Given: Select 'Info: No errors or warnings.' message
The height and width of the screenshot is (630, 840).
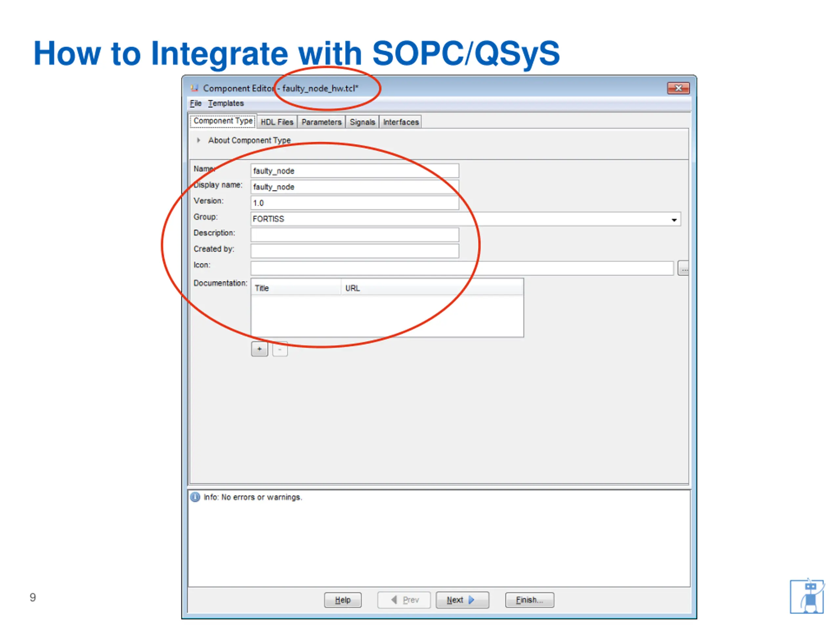Looking at the screenshot, I should [x=253, y=497].
